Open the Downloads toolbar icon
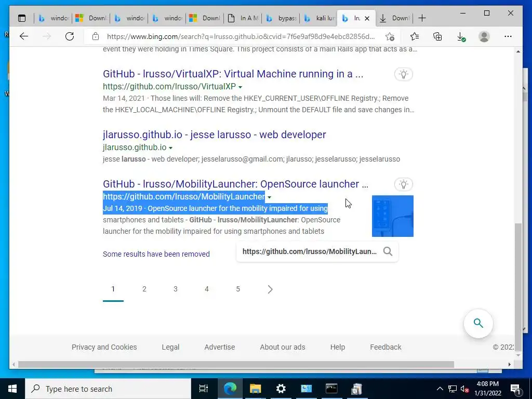This screenshot has width=532, height=399. click(x=461, y=36)
